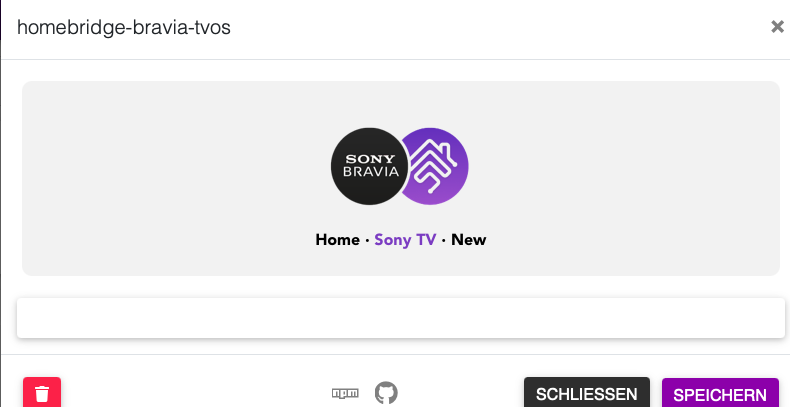The height and width of the screenshot is (407, 790).
Task: Click the black Sony Bravia logo circle
Action: coord(369,166)
